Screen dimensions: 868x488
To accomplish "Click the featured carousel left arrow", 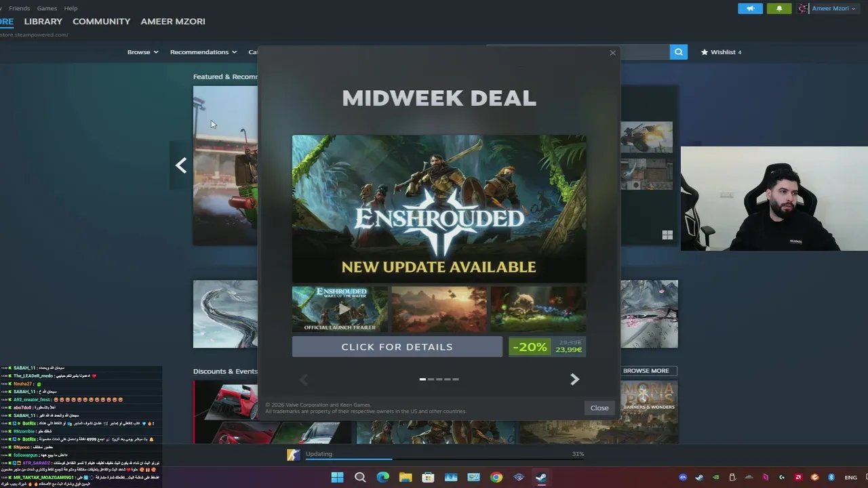I will pos(180,165).
